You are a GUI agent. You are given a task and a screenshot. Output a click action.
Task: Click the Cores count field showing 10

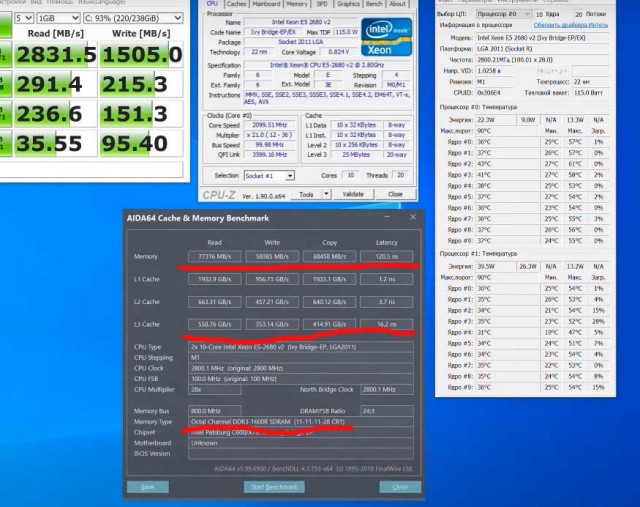351,175
